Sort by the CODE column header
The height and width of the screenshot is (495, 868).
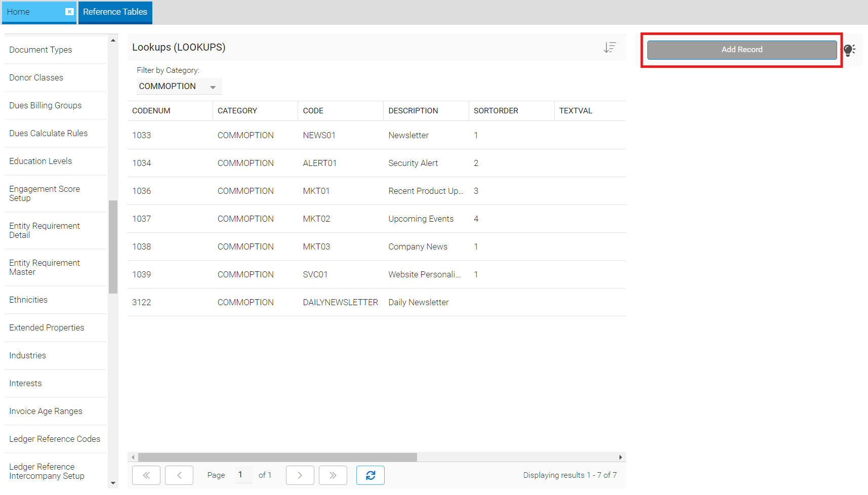(341, 111)
